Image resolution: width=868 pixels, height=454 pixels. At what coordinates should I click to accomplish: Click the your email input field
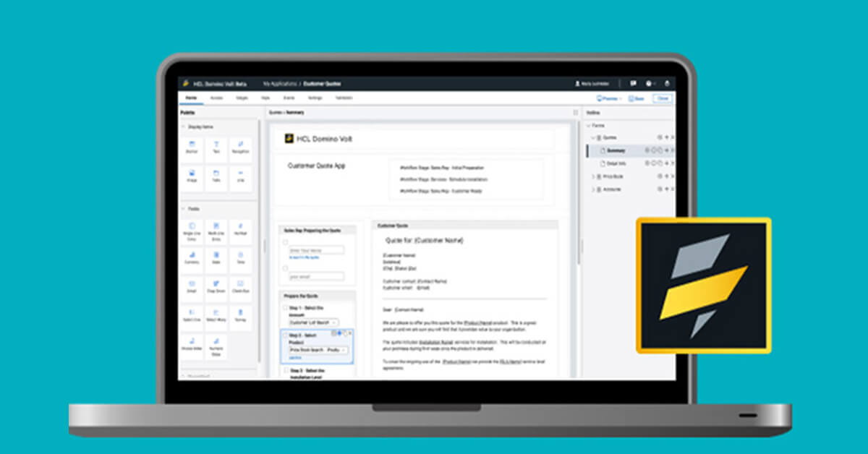[316, 276]
